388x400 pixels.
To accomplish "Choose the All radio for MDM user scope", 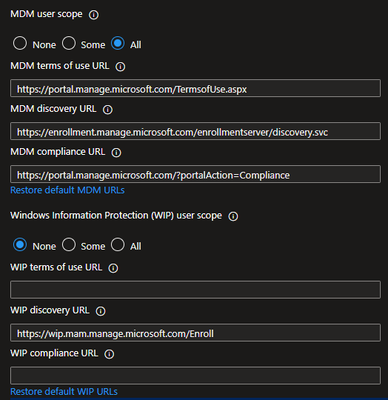I will pyautogui.click(x=118, y=43).
